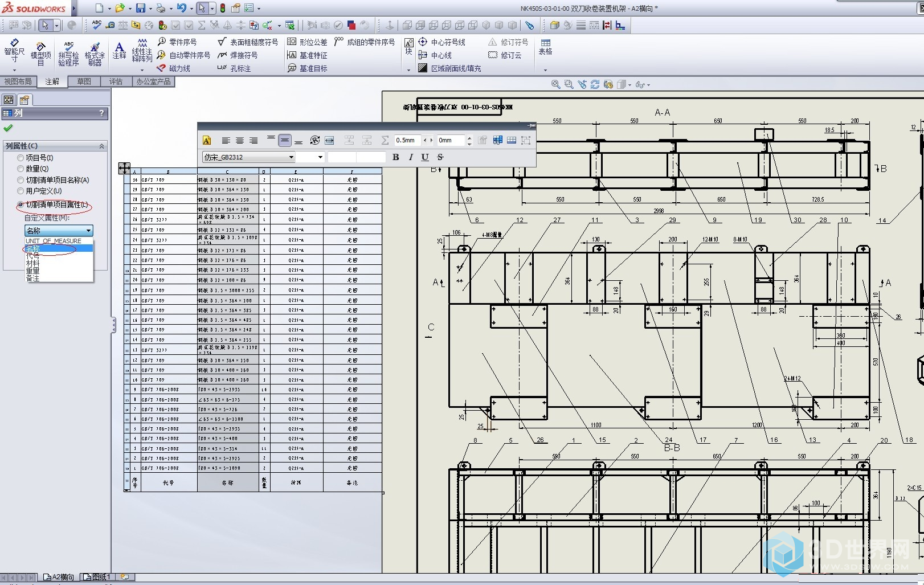
Task: Open the dropdown arrow next to the Save icon
Action: [x=150, y=9]
